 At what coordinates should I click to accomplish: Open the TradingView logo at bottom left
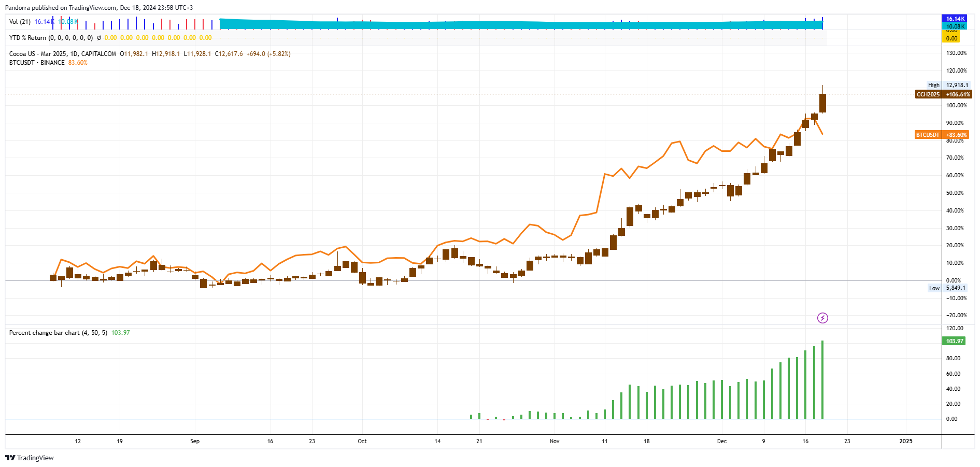[x=30, y=458]
